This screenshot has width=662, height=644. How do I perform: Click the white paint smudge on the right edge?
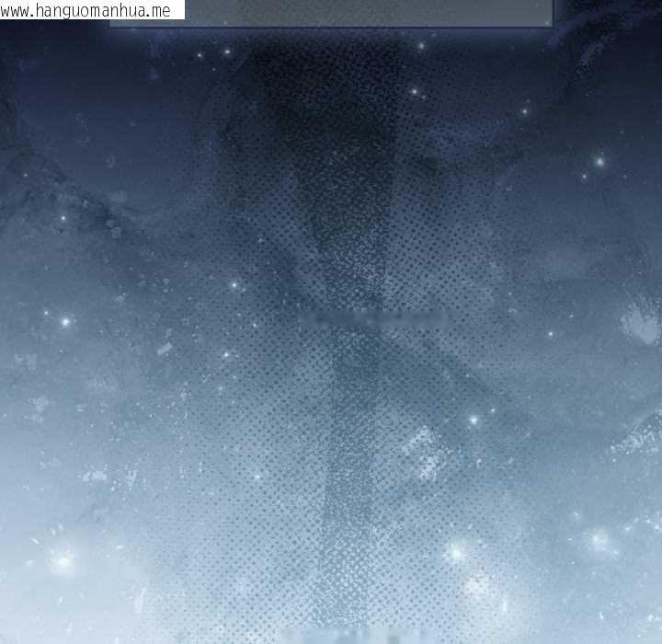641,324
